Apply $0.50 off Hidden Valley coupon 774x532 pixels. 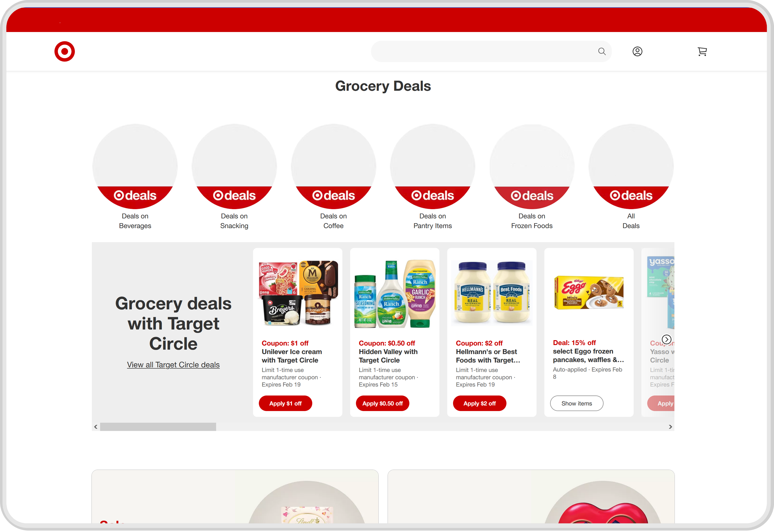pyautogui.click(x=383, y=404)
